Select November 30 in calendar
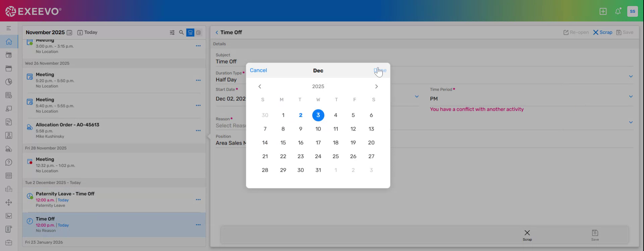The image size is (644, 251). point(265,115)
